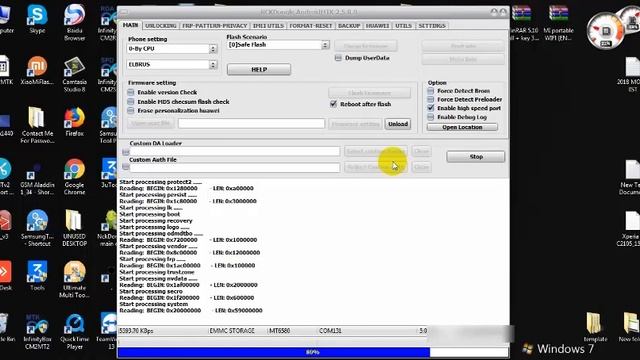Toggle the Dump UserData checkbox
This screenshot has width=640, height=360.
(x=338, y=58)
